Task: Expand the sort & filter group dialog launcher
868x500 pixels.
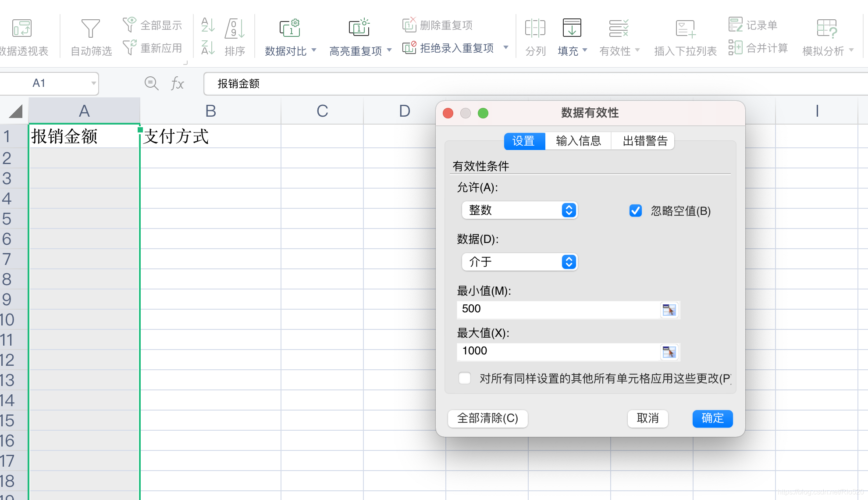Action: 185,63
